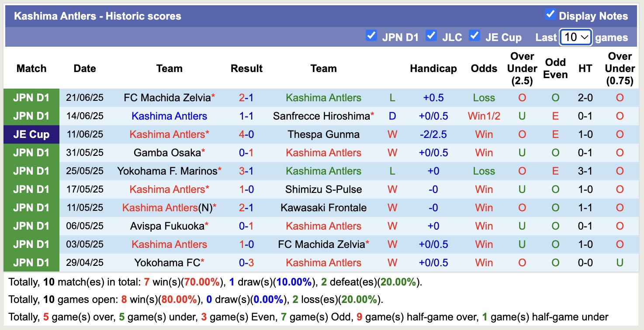Click the Win1/2 odds entry on 14/06/25
This screenshot has height=330, width=644.
[484, 116]
